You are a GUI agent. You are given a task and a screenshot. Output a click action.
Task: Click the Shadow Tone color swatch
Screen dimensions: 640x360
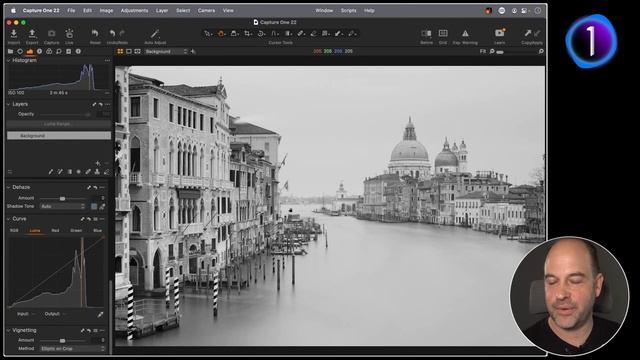[x=94, y=207]
